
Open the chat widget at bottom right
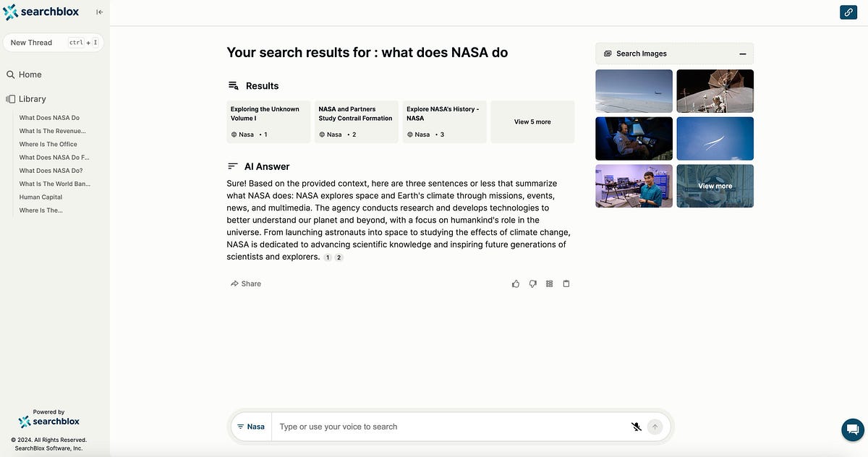[852, 430]
